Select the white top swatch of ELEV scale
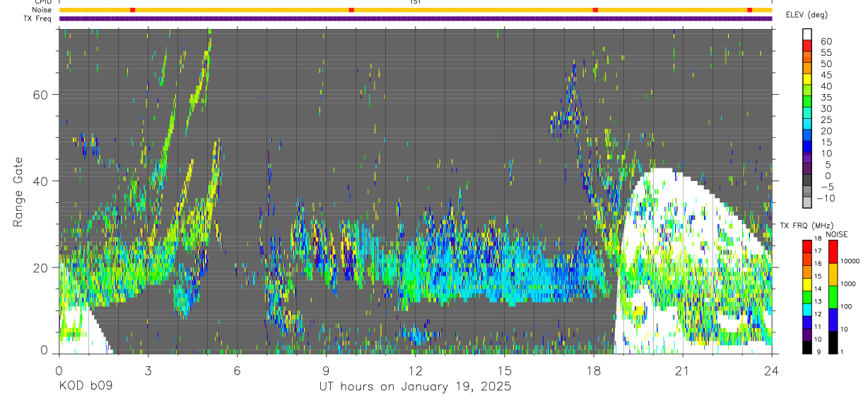 pyautogui.click(x=807, y=34)
